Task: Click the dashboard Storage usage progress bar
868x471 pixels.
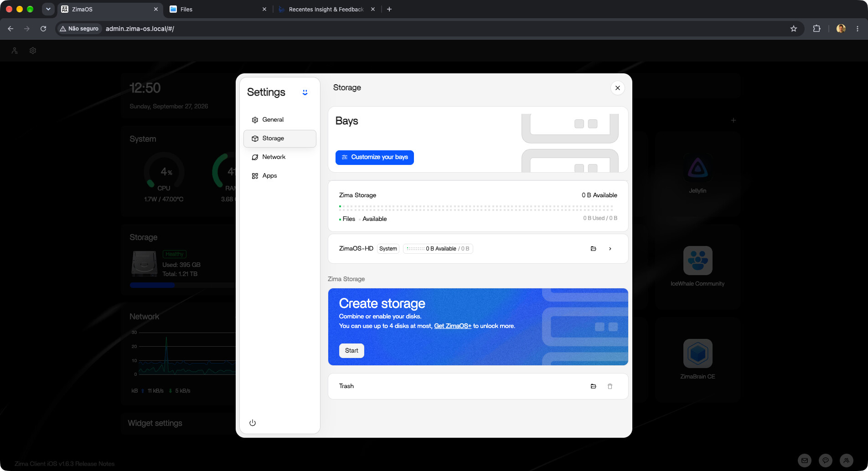Action: click(x=182, y=285)
